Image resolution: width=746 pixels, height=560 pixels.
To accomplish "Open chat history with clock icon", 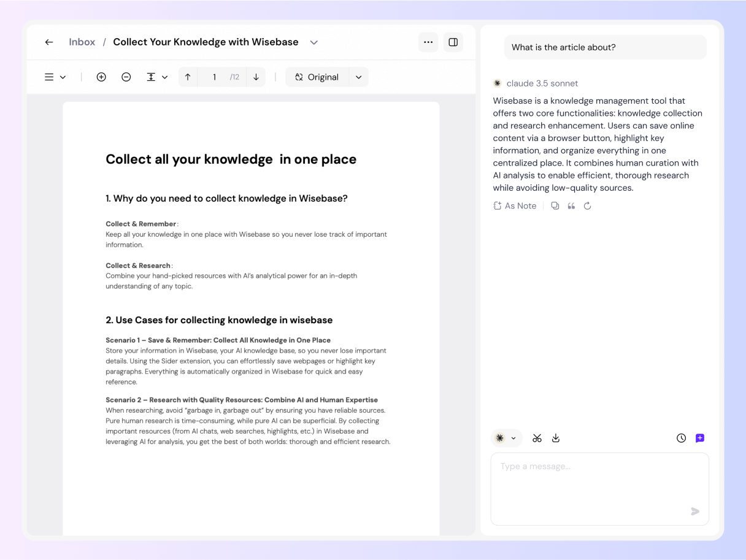I will [x=681, y=438].
